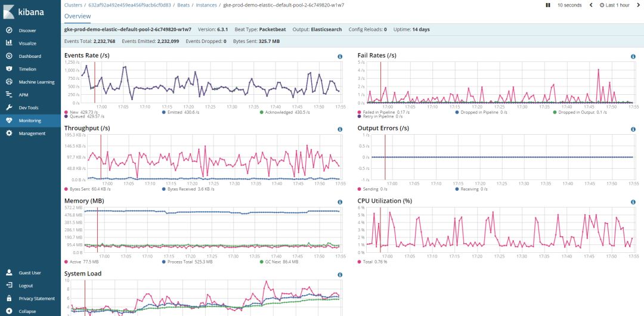
Task: Open Dev Tools in the sidebar
Action: point(29,108)
